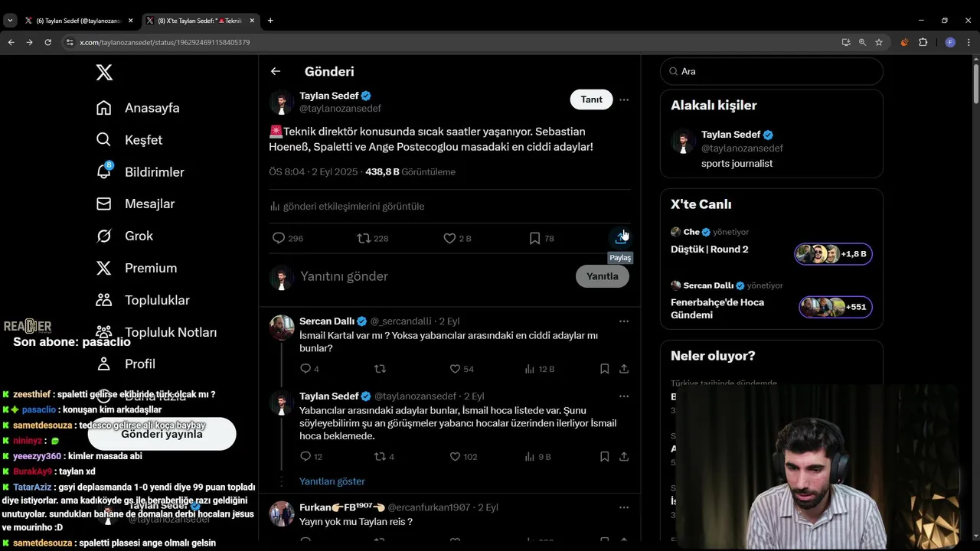This screenshot has width=980, height=551.
Task: Click the bell notifications icon
Action: [104, 172]
